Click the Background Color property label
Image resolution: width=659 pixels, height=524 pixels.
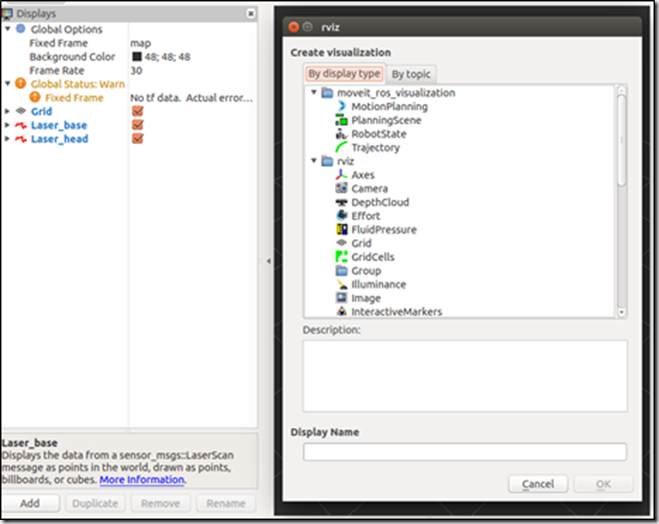[x=72, y=57]
